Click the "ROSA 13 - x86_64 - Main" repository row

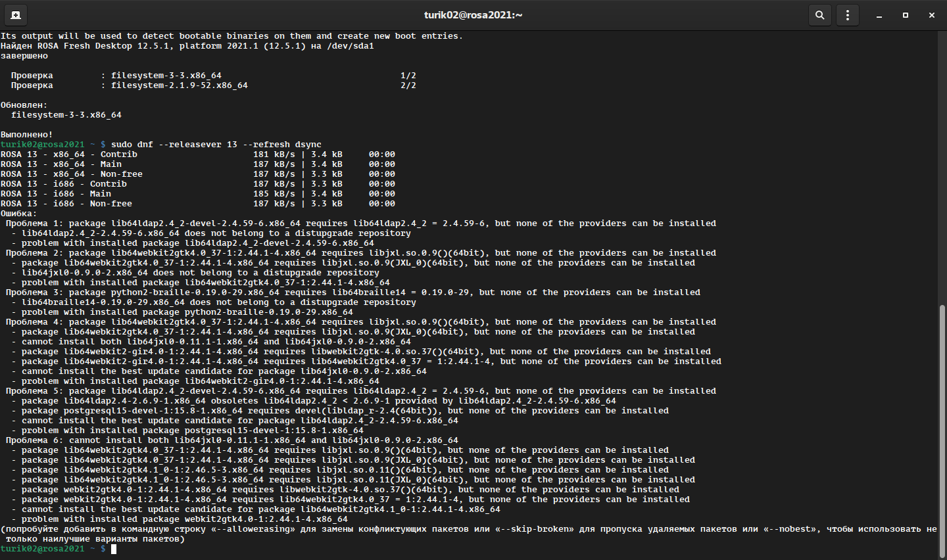(198, 164)
